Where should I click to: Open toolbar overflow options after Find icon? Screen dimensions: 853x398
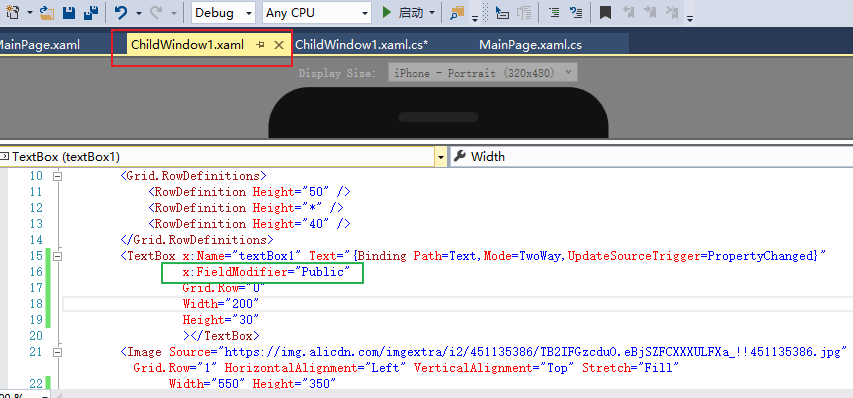point(474,18)
